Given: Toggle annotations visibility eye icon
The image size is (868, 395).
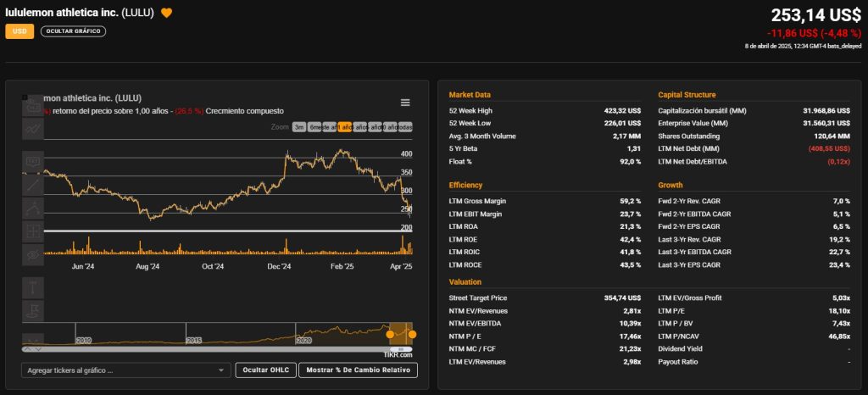Looking at the screenshot, I should point(33,253).
